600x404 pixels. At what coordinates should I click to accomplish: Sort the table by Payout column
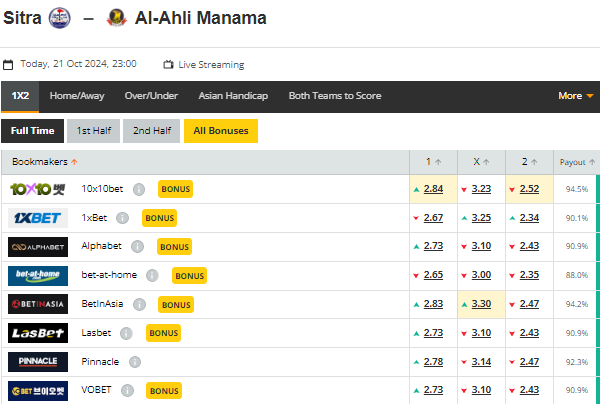pos(577,162)
